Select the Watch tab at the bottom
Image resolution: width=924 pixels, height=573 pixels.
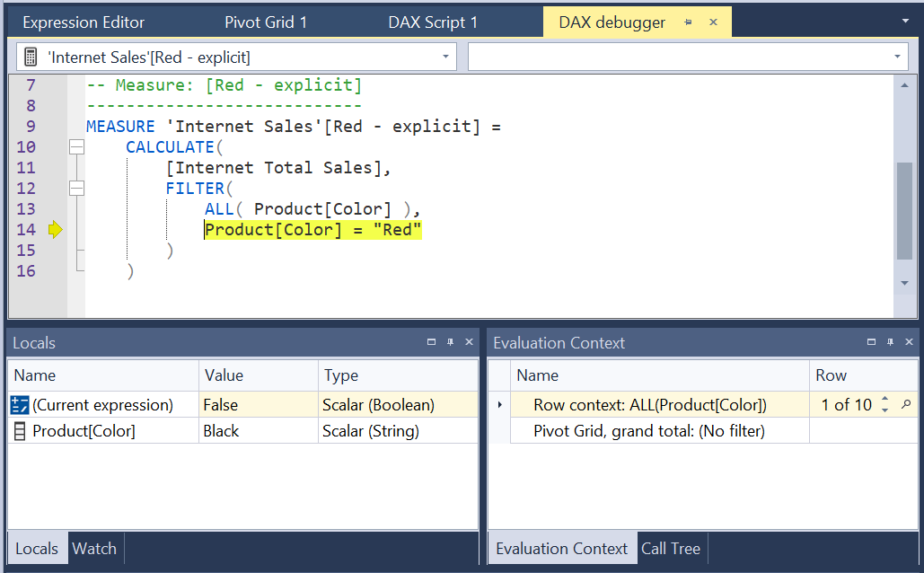94,548
